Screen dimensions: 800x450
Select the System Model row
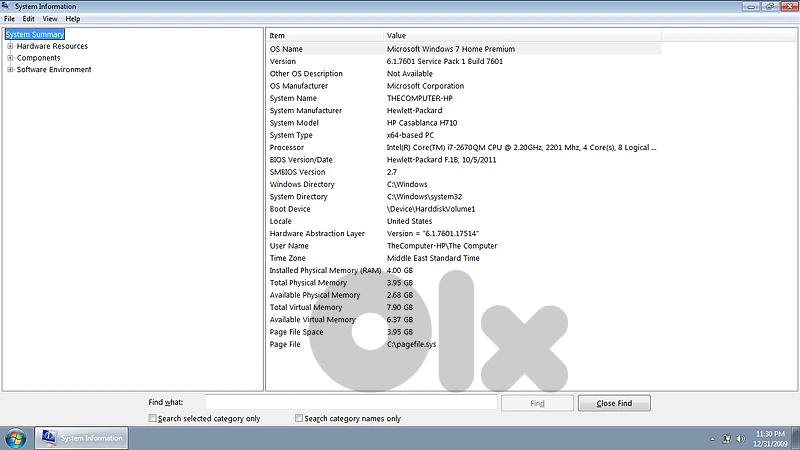(464, 122)
